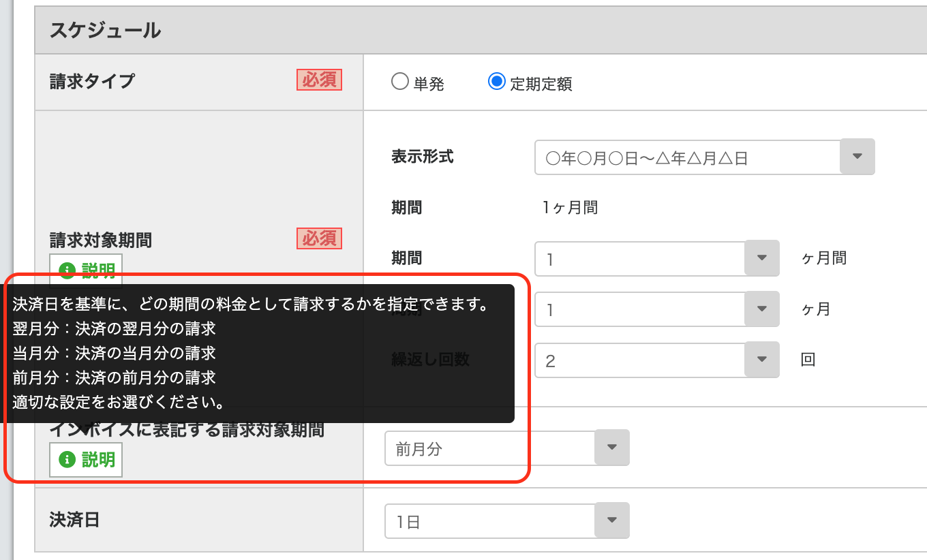Click the arrow on the 決済日 selector
927x560 pixels.
[x=611, y=520]
